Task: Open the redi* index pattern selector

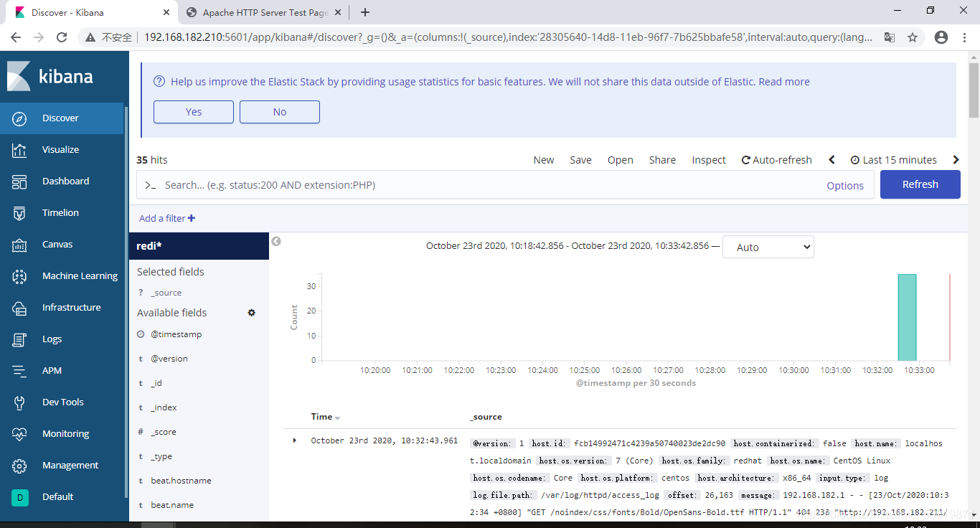Action: tap(199, 245)
